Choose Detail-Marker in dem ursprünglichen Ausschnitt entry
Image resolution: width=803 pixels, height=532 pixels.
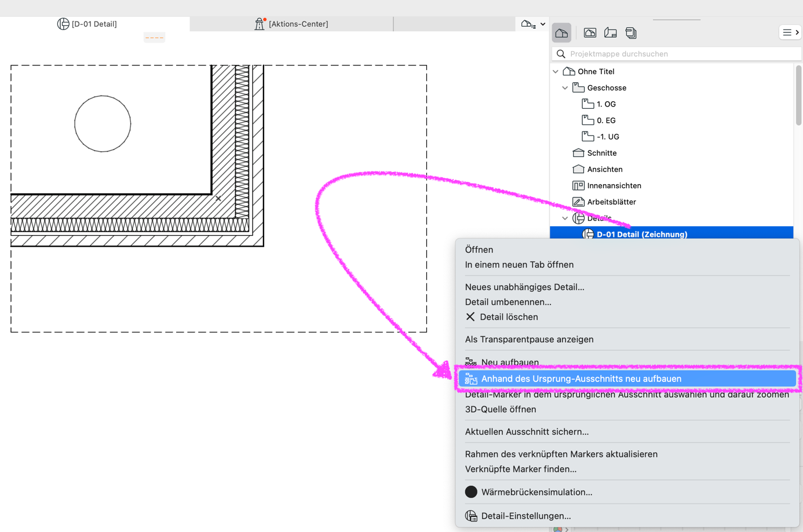point(627,394)
